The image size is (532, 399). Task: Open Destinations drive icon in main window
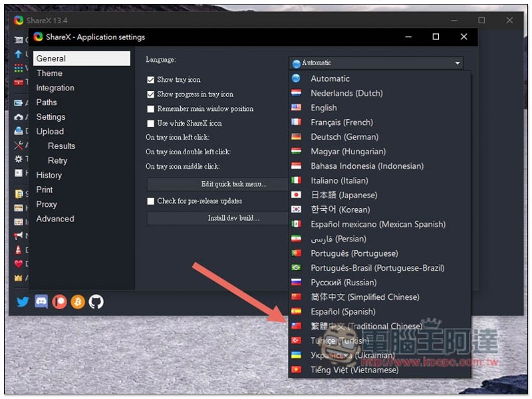pyautogui.click(x=19, y=131)
